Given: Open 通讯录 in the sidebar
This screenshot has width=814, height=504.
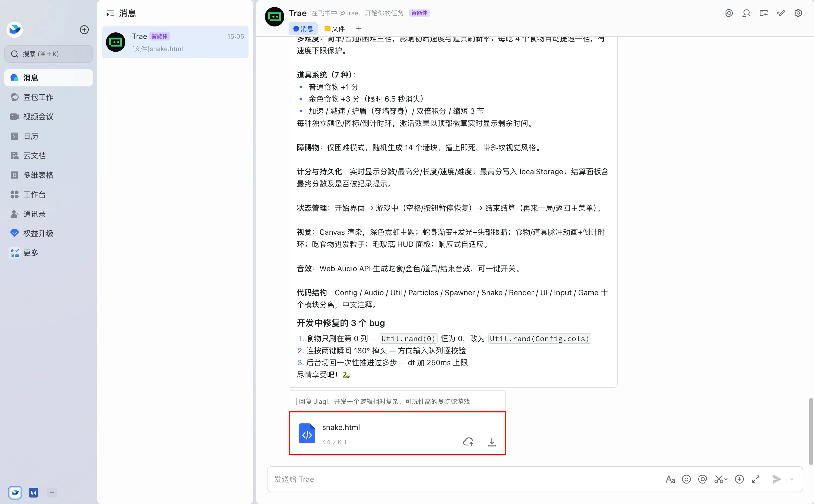Looking at the screenshot, I should point(48,214).
